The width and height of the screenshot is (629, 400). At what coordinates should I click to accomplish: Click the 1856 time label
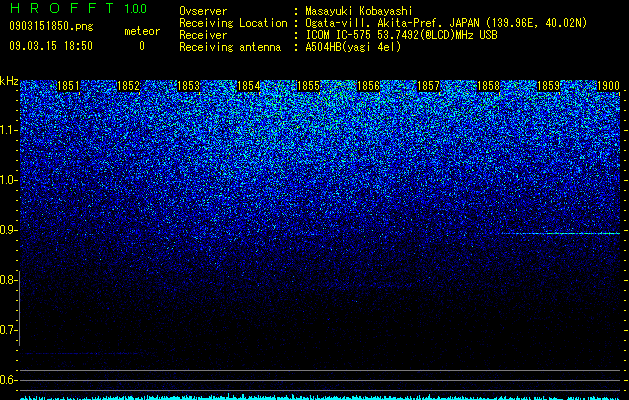[368, 86]
